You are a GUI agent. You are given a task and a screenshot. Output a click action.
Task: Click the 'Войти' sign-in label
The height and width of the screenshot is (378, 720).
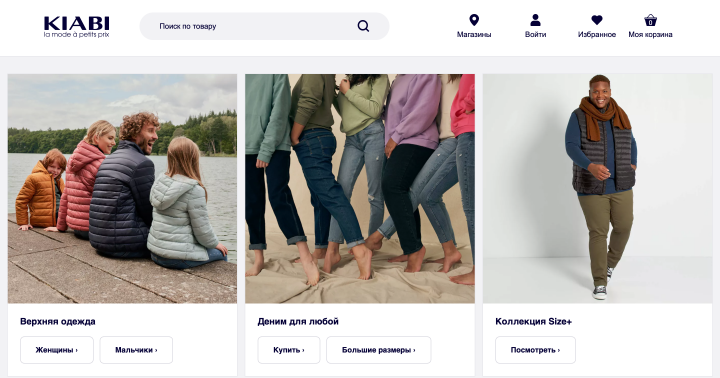[535, 34]
